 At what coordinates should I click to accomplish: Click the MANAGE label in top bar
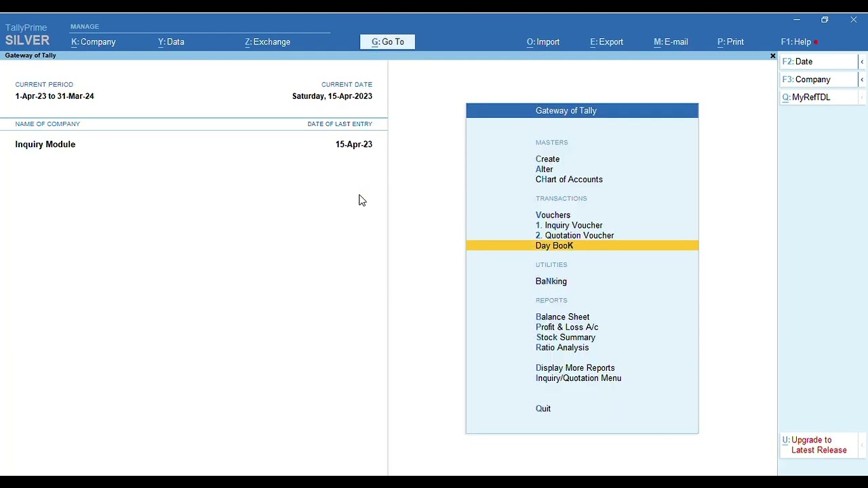85,26
